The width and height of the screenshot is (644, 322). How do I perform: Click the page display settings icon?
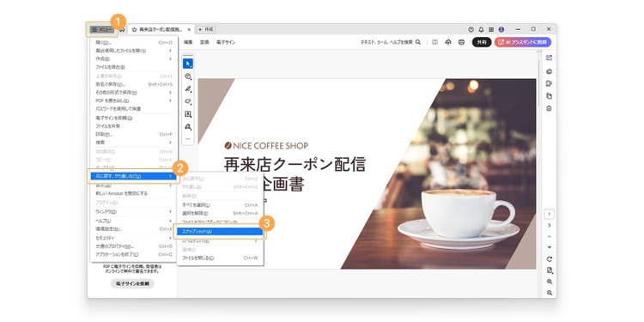(550, 270)
